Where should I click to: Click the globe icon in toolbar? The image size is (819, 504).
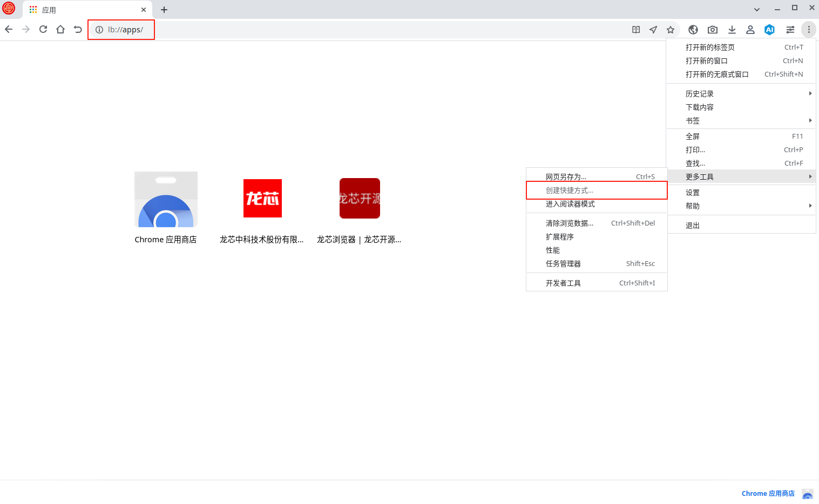(693, 30)
